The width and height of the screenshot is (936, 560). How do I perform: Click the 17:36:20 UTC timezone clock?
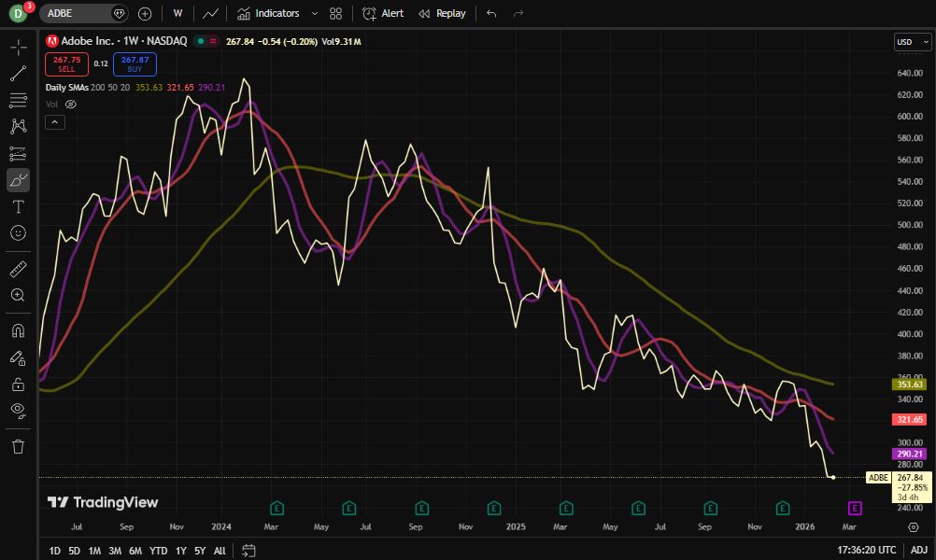(866, 550)
